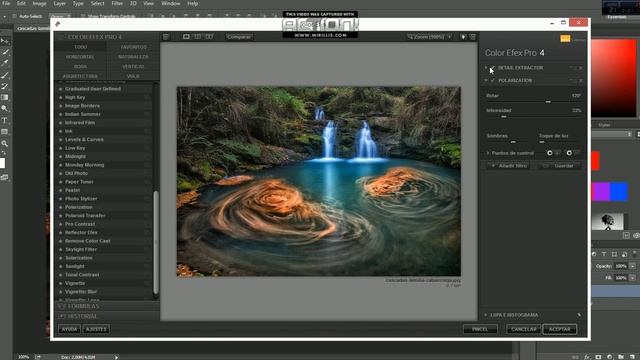The height and width of the screenshot is (360, 640).
Task: Open Photoshop File menu
Action: pos(6,3)
